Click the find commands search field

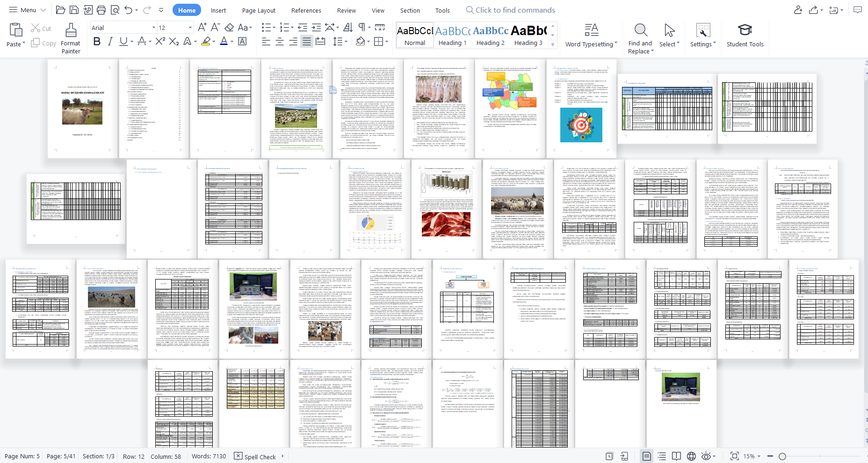click(x=515, y=10)
